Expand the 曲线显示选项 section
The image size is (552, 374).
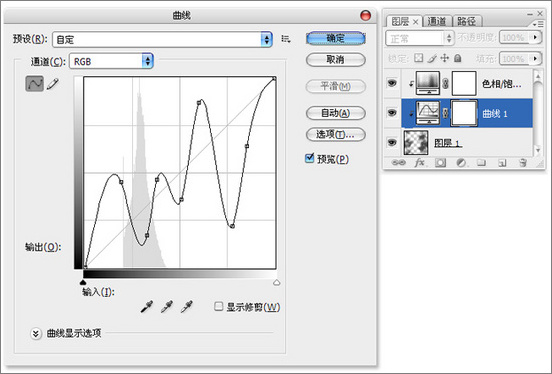click(x=36, y=333)
